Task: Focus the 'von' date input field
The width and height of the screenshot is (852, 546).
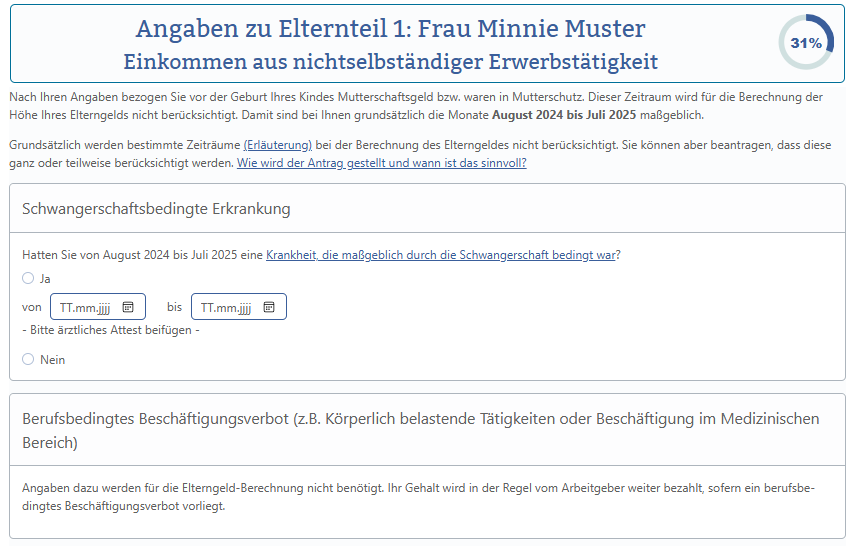Action: pyautogui.click(x=98, y=307)
